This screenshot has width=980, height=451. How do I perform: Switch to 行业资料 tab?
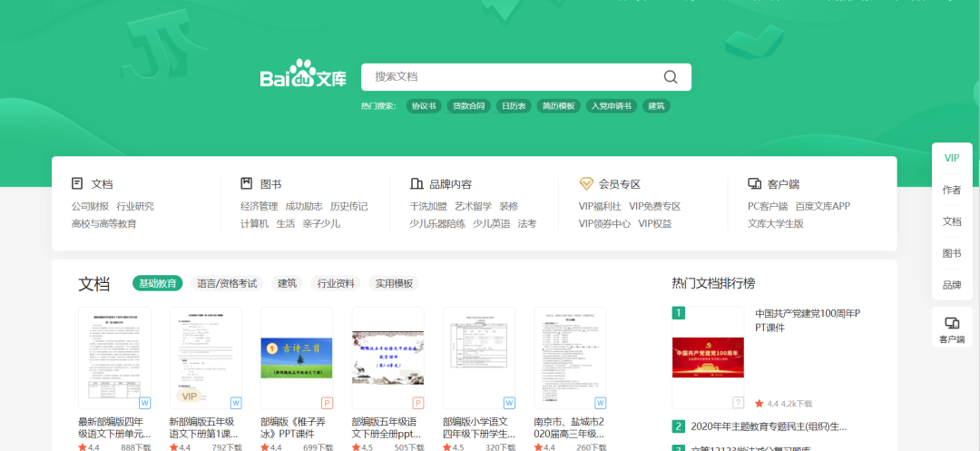pyautogui.click(x=336, y=283)
